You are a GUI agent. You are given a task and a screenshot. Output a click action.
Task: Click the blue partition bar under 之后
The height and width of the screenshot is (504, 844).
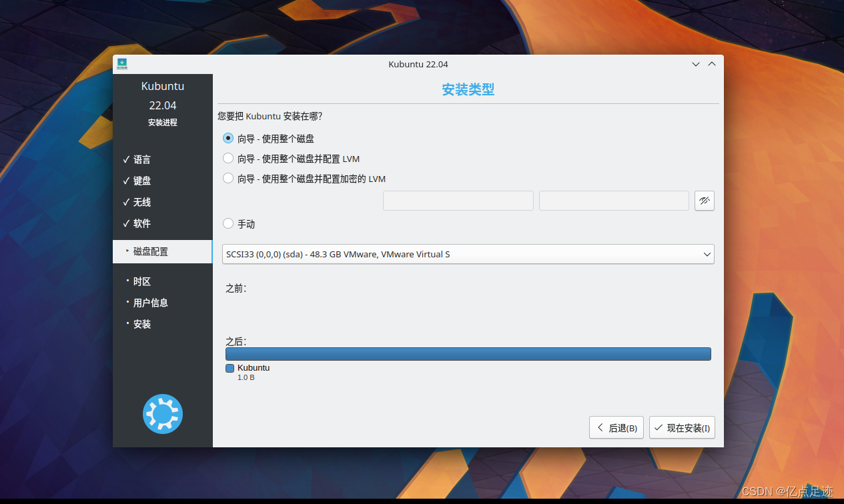[468, 354]
